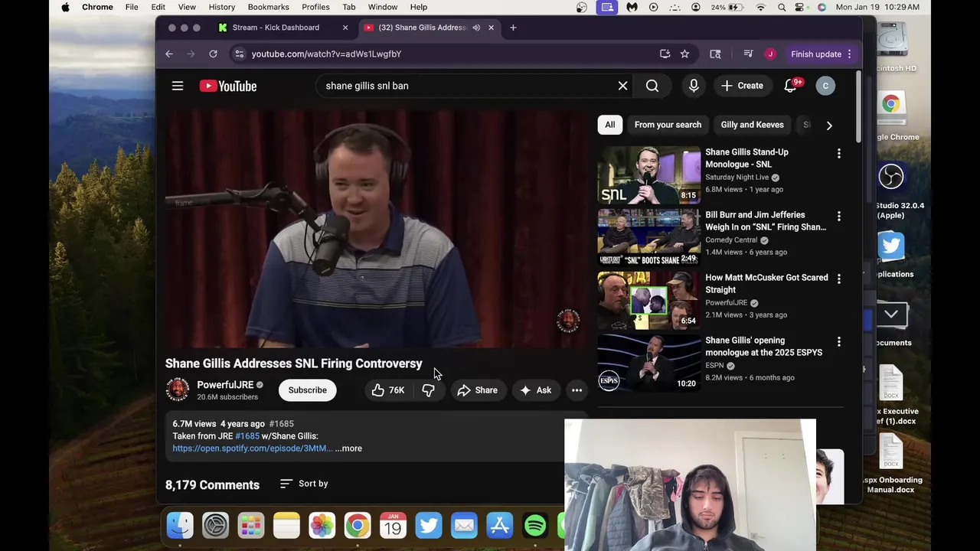This screenshot has height=551, width=980.
Task: Play Shane Gillis Stand-Up Monologue thumbnail
Action: coord(648,175)
